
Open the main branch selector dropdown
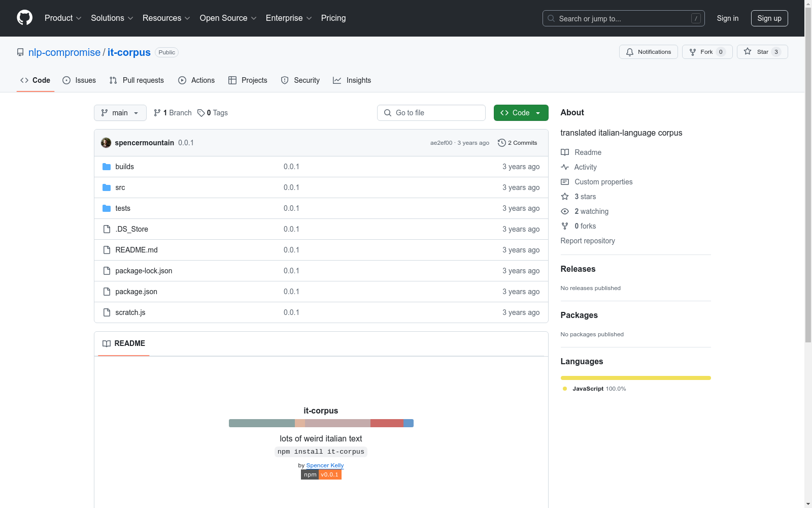[x=120, y=113]
